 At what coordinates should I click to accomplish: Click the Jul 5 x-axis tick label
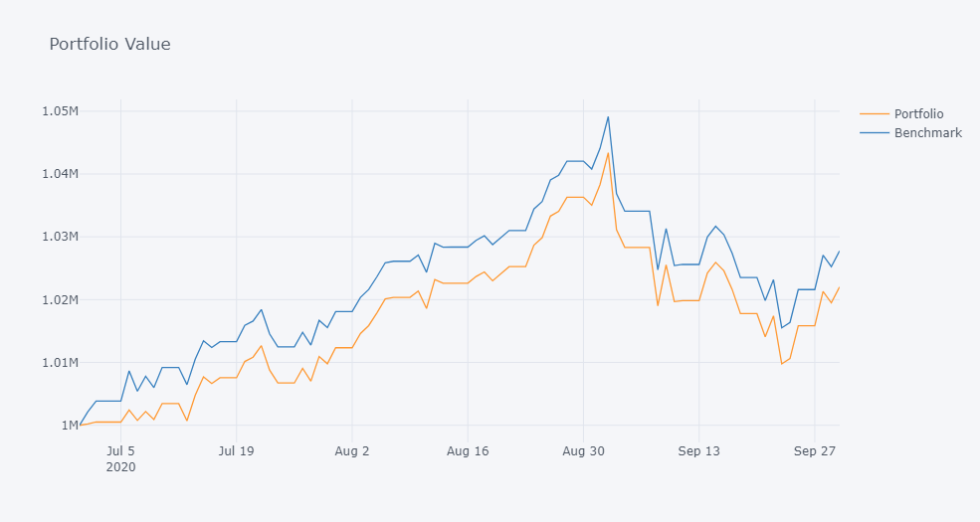click(x=120, y=450)
